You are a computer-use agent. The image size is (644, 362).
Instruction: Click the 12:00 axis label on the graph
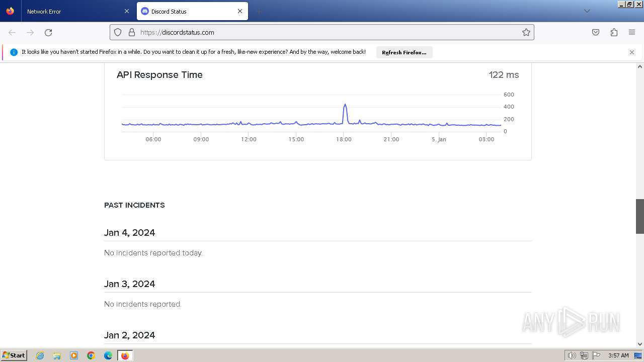249,139
